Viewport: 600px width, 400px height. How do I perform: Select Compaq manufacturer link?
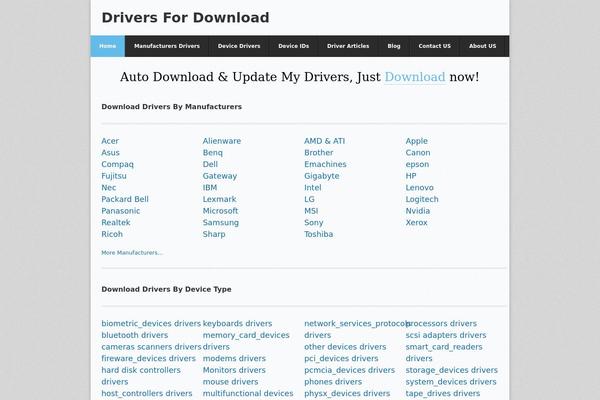coord(117,164)
